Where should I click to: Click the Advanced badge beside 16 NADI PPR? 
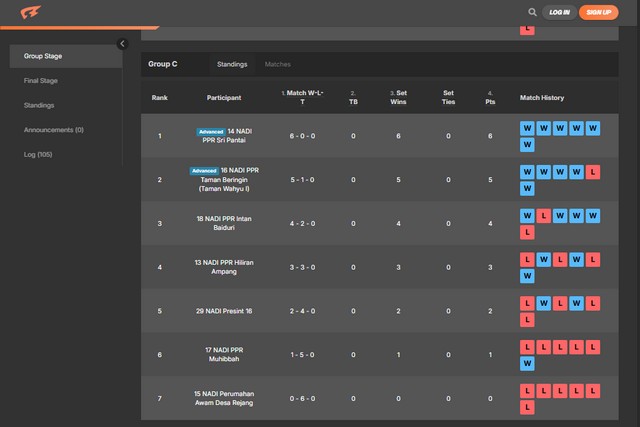pos(204,170)
